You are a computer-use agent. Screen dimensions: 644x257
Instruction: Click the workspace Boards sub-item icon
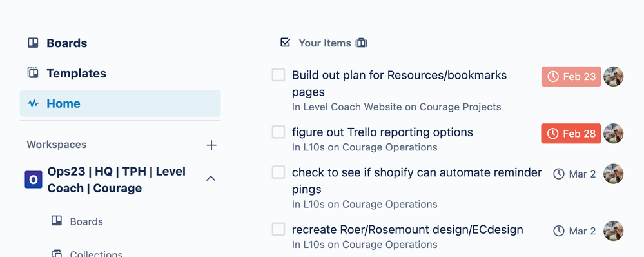[x=57, y=221]
